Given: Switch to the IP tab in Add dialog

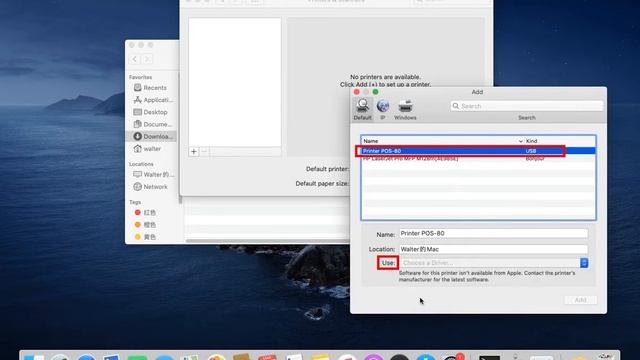Looking at the screenshot, I should (382, 109).
